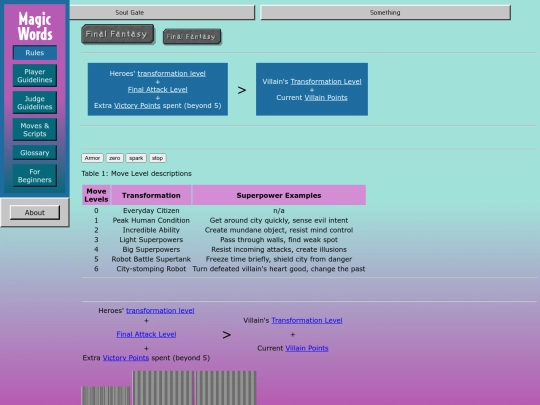The height and width of the screenshot is (405, 540).
Task: Click the smaller Final Fantasy button
Action: [x=192, y=37]
